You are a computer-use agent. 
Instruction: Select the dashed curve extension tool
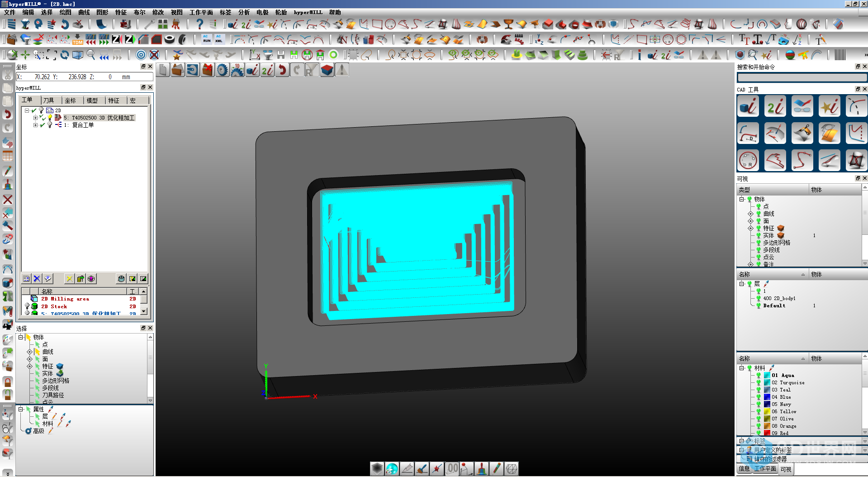coord(857,106)
